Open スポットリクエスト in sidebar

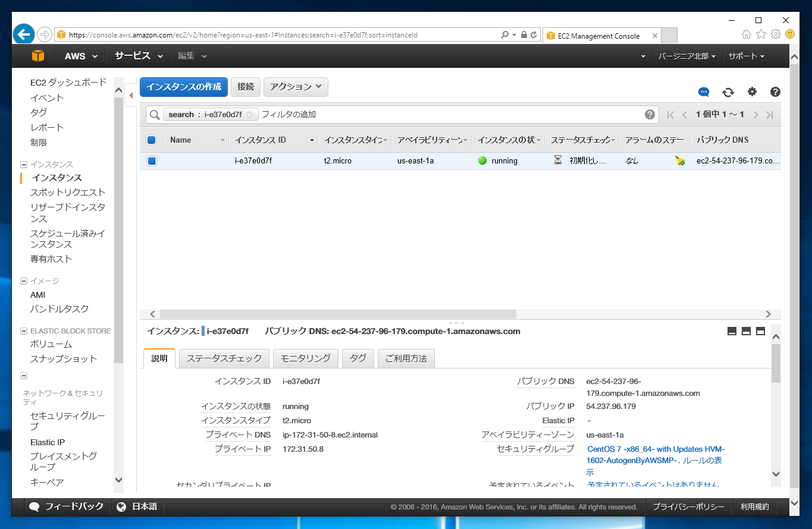tap(68, 193)
